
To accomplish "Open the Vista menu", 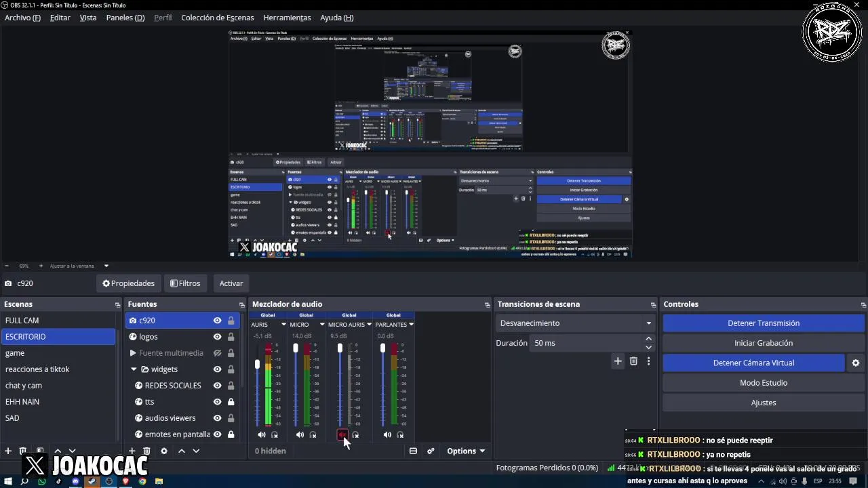I will (88, 18).
